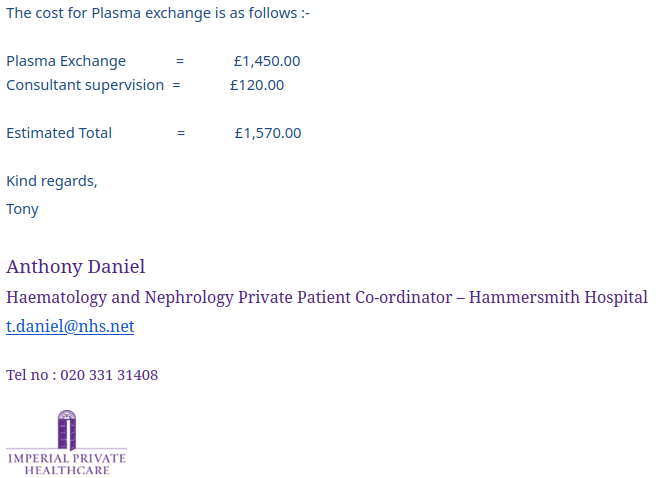Click the 'Consultant supervision' label
Viewport: 656px width, 478px height.
pos(85,85)
